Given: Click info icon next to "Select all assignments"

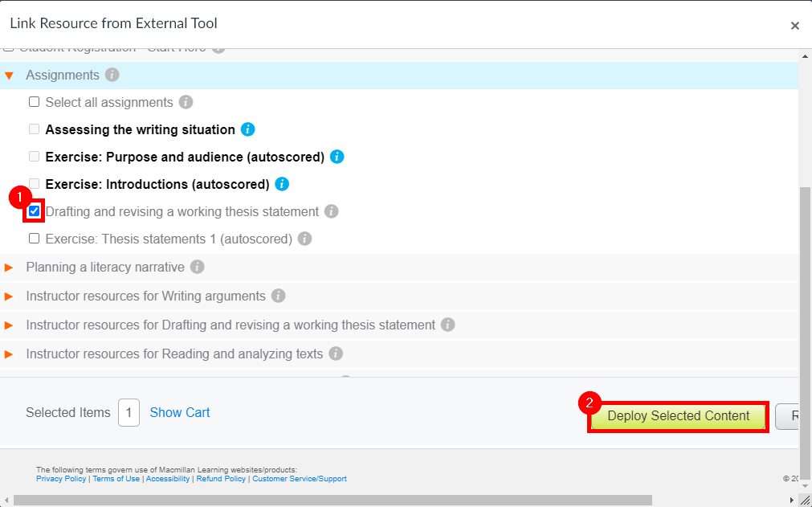Looking at the screenshot, I should [x=185, y=102].
